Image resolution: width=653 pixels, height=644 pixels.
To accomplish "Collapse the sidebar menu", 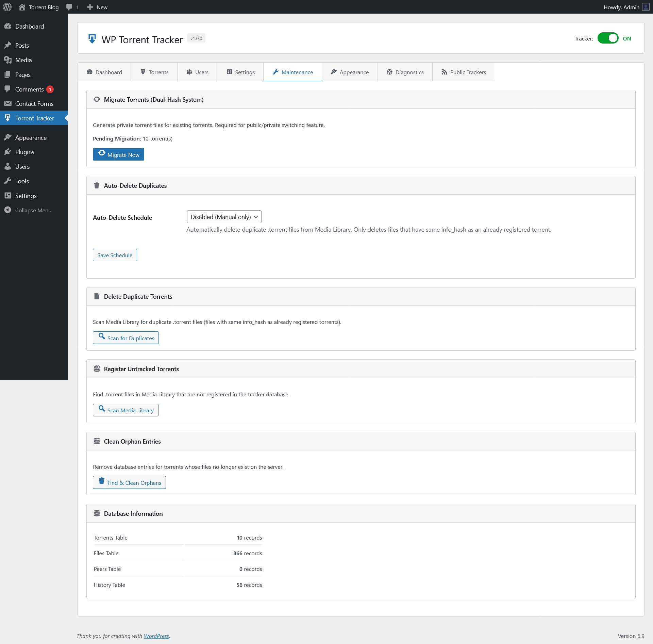I will point(33,210).
